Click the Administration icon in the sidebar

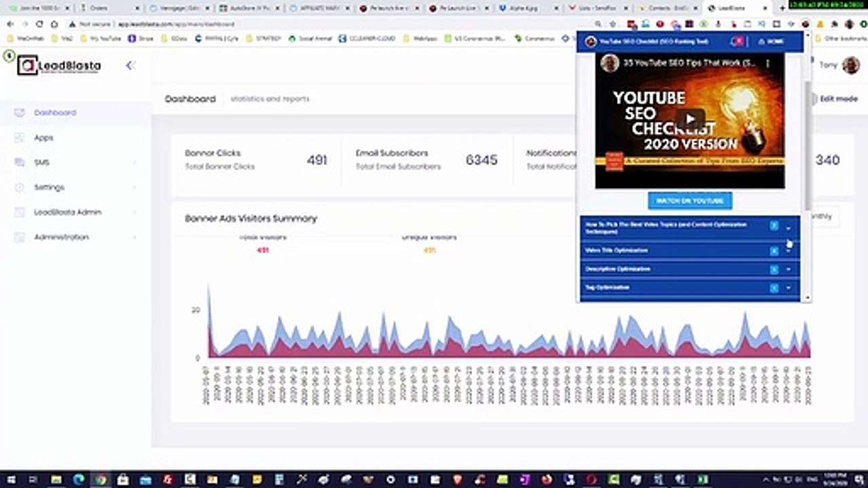(x=19, y=237)
